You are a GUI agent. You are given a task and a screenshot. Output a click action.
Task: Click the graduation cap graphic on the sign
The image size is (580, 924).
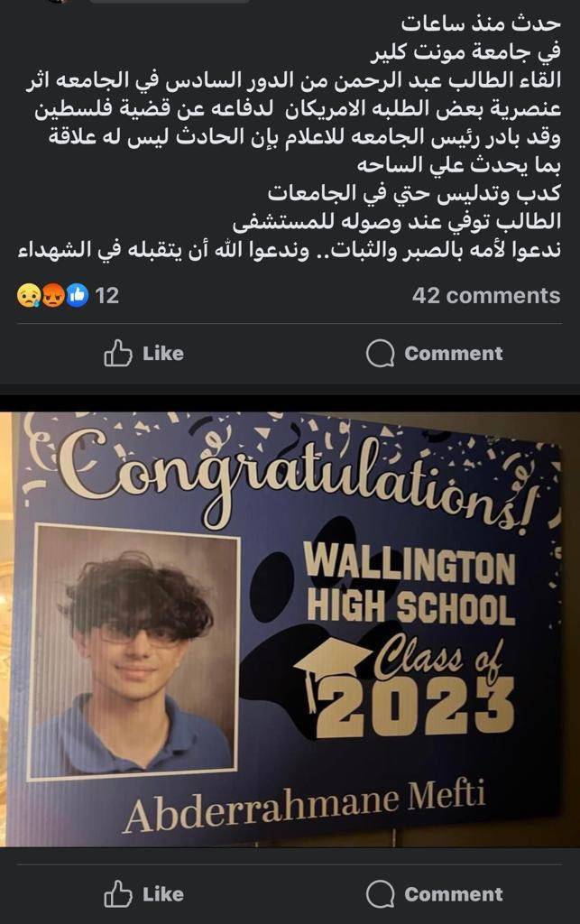332,666
